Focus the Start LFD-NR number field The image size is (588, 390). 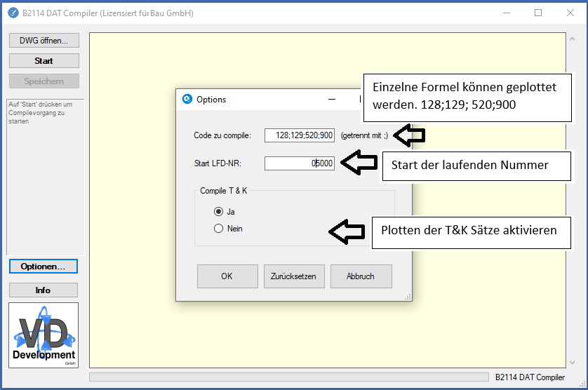tap(300, 163)
